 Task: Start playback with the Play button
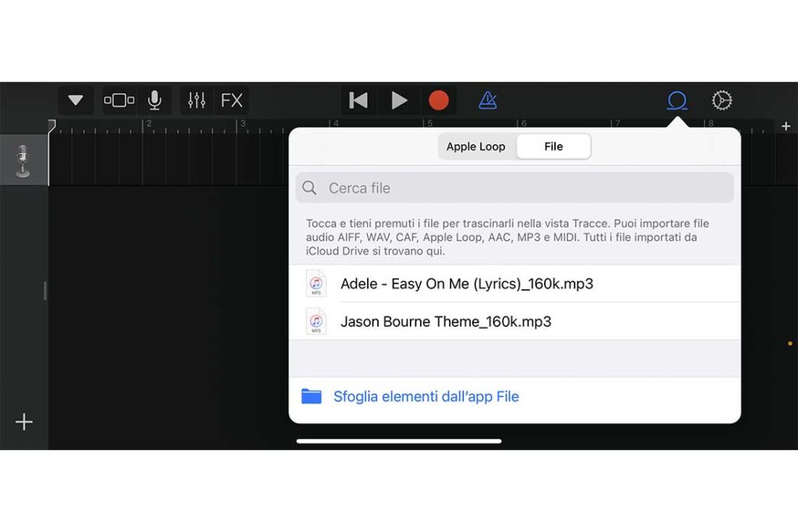pos(400,100)
